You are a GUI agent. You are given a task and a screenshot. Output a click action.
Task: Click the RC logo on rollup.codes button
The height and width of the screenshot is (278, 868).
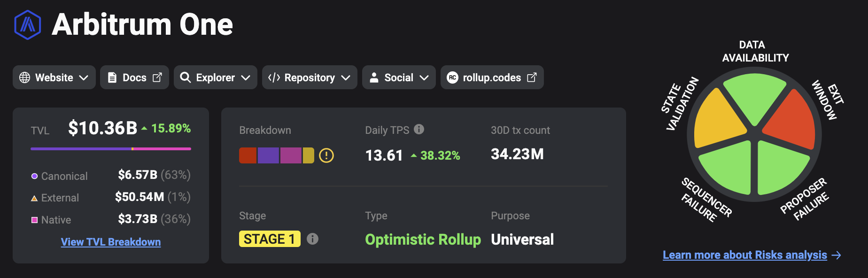coord(452,77)
